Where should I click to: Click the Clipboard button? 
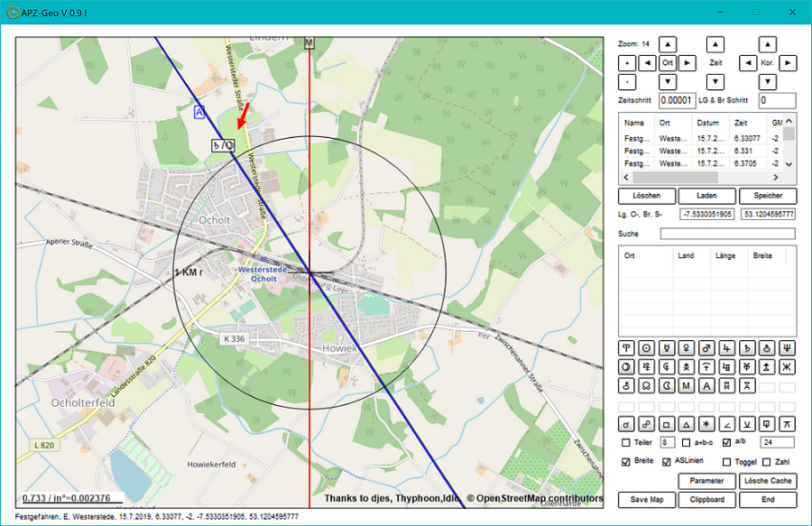coord(706,500)
